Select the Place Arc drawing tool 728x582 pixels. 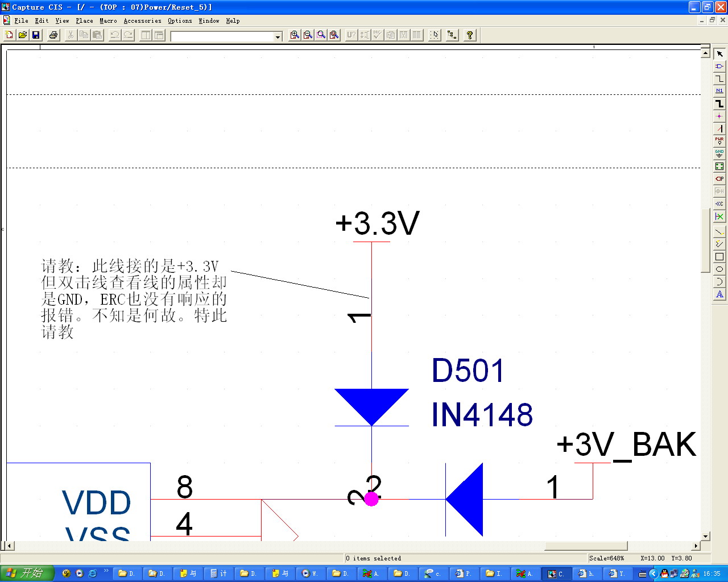[719, 282]
